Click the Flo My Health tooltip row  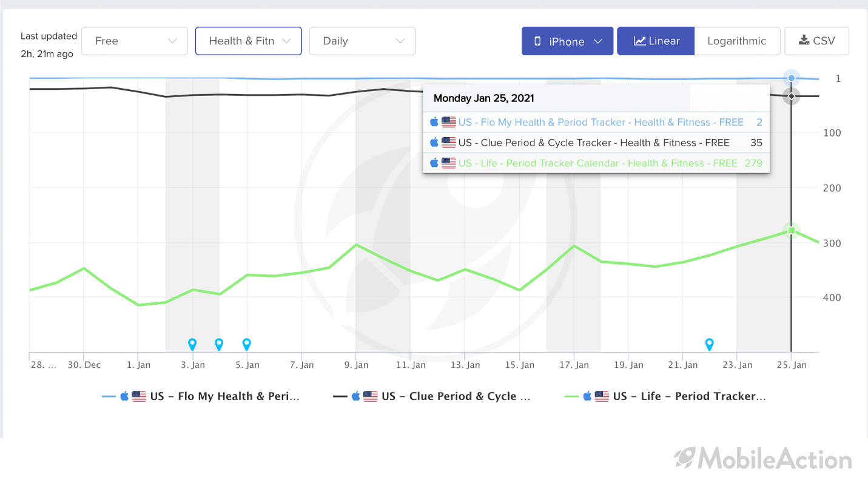click(x=596, y=122)
